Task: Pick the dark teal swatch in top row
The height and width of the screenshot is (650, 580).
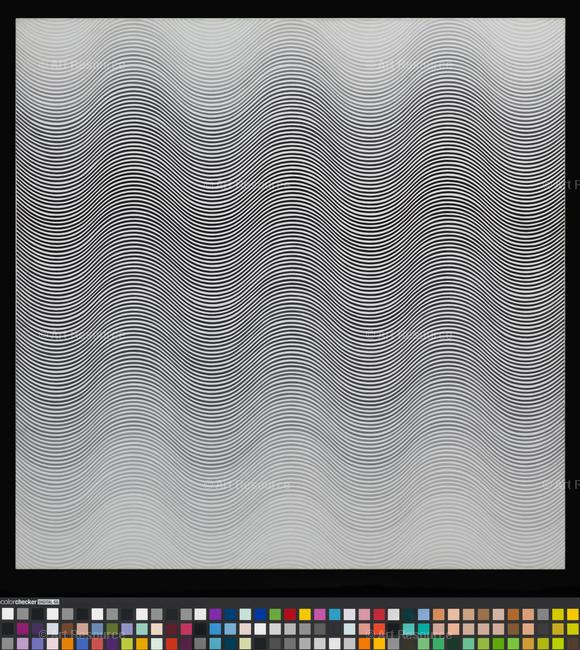Action: pyautogui.click(x=408, y=614)
